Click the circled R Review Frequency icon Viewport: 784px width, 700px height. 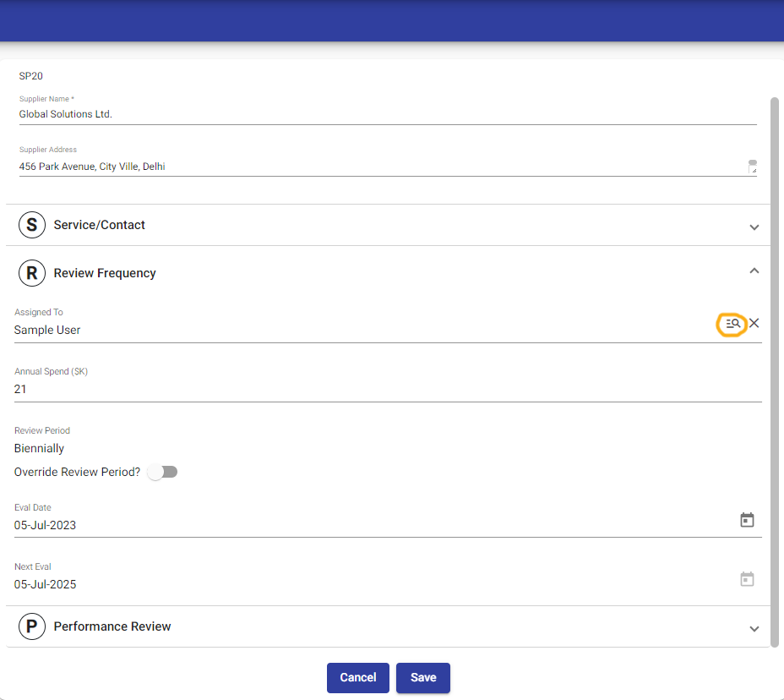tap(32, 273)
